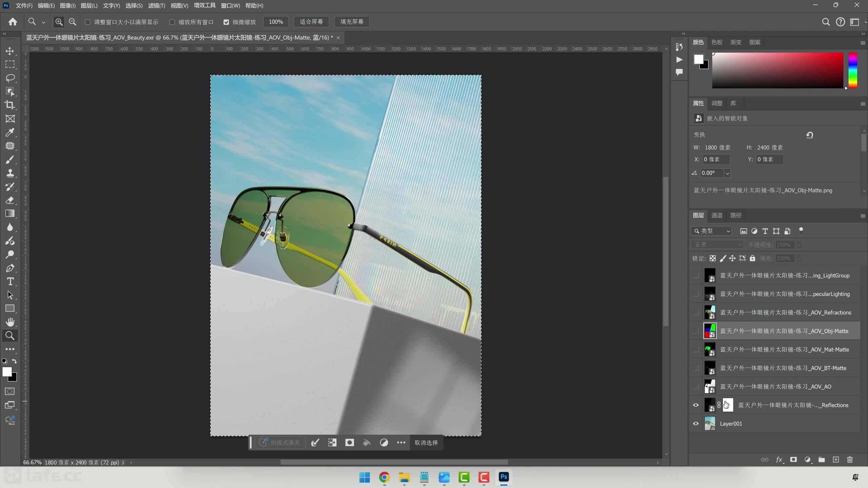Click the zoom-out magnifier in options bar

72,22
